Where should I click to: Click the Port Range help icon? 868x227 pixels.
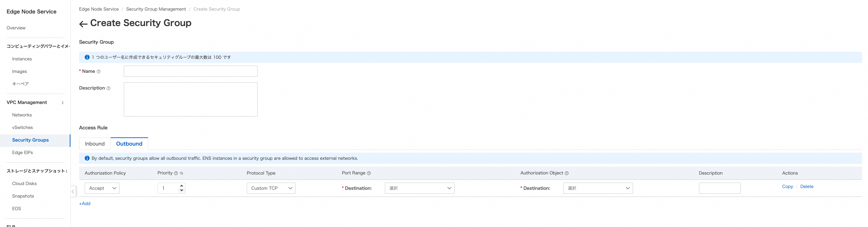(x=369, y=173)
